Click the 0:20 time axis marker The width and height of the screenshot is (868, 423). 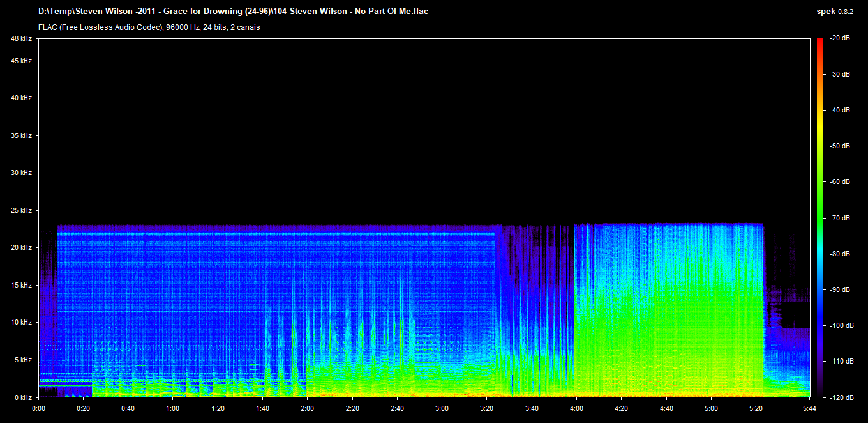[x=83, y=408]
